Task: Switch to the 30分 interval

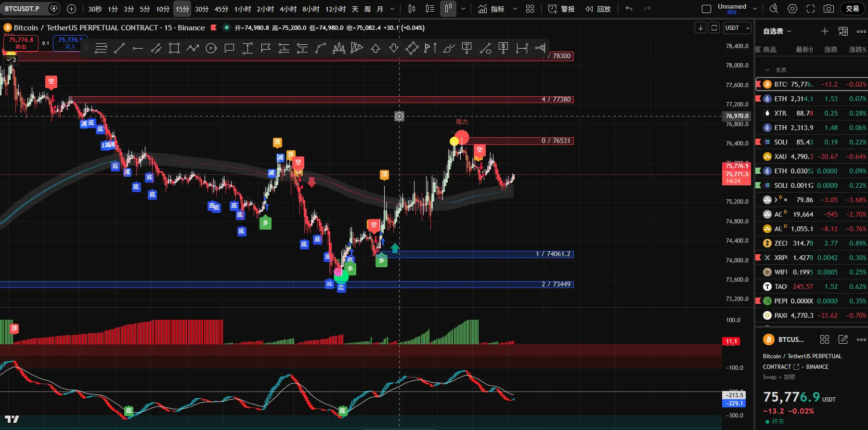Action: 202,9
